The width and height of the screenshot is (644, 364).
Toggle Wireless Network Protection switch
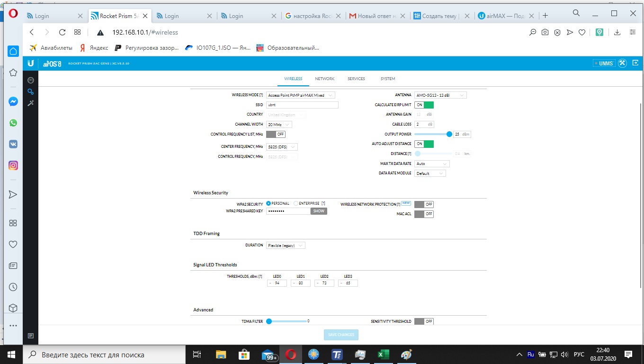424,204
